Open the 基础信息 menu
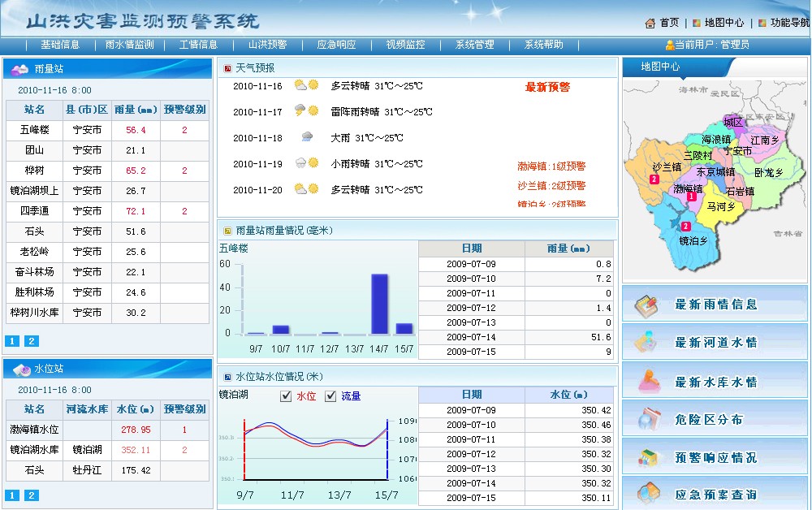The image size is (812, 510). coord(60,45)
